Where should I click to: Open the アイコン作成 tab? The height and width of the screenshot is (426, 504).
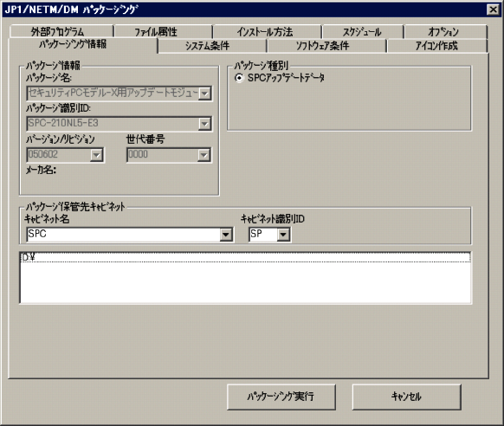click(x=437, y=46)
